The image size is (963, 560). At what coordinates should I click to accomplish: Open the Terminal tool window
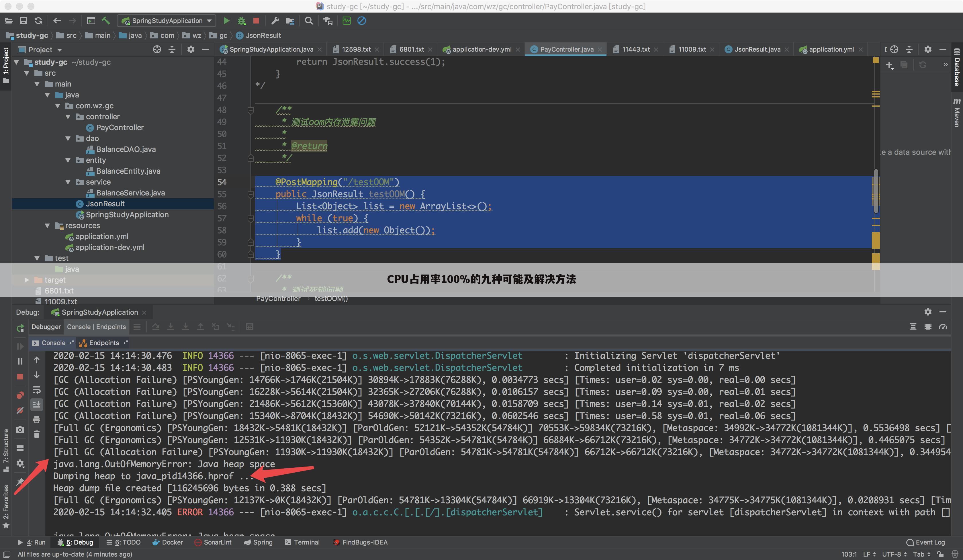click(x=302, y=543)
